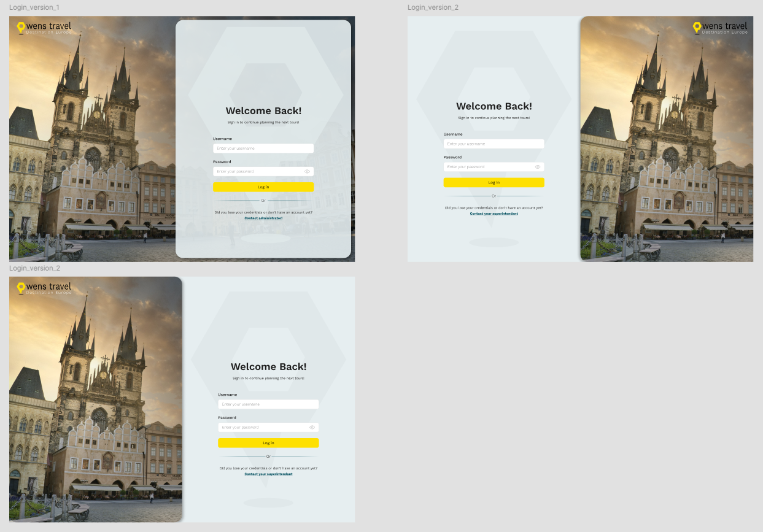The height and width of the screenshot is (532, 763).
Task: Toggle the password eye icon in the top-right frame
Action: (538, 167)
